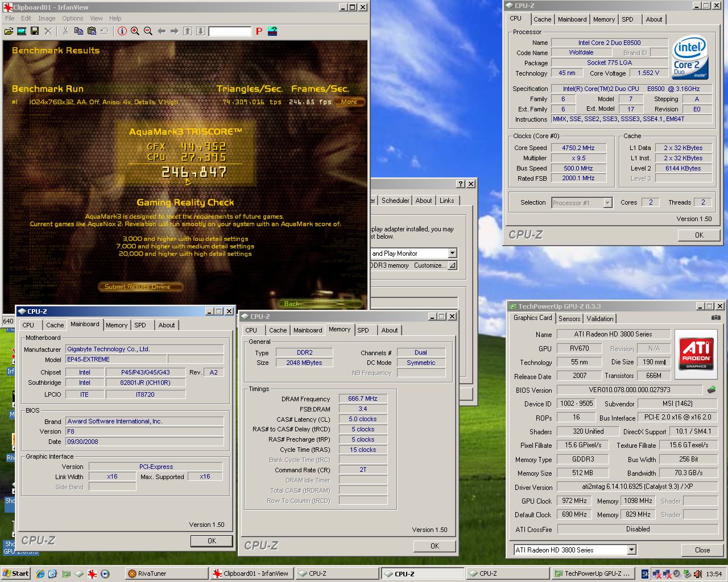This screenshot has height=582, width=728.
Task: Click OK in the CPU-Z CPU window
Action: 699,235
